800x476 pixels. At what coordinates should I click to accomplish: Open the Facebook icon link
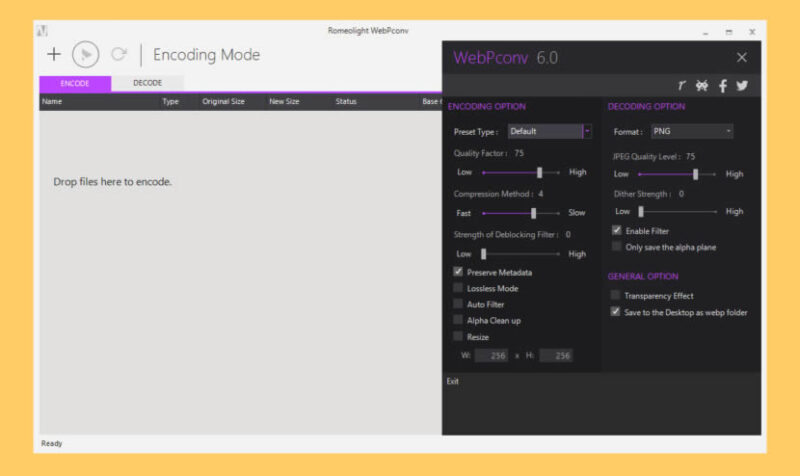coord(723,86)
